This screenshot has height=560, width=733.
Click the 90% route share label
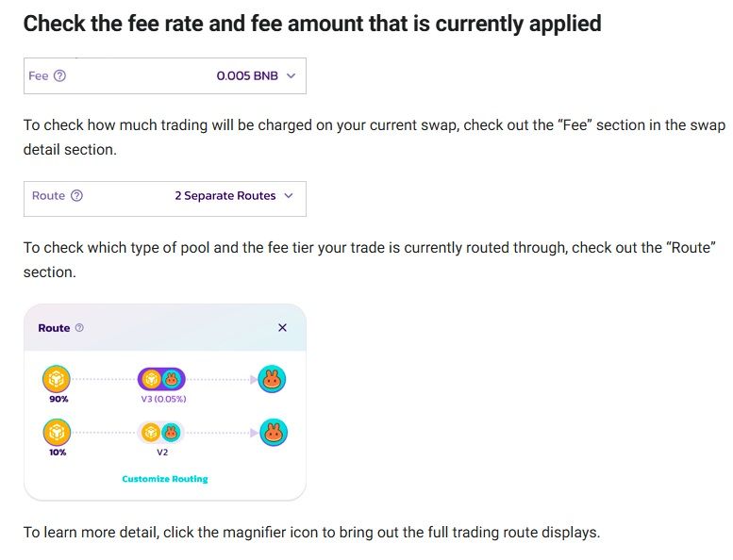coord(57,399)
